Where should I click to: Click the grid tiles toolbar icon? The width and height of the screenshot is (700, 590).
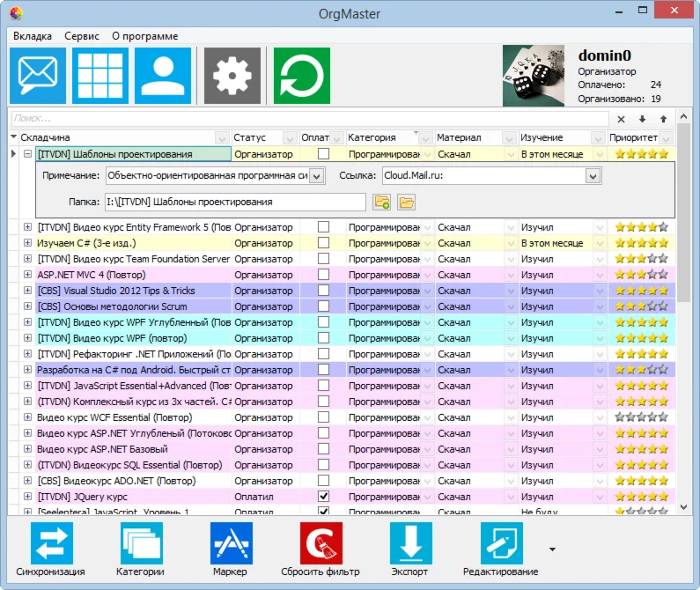(99, 76)
